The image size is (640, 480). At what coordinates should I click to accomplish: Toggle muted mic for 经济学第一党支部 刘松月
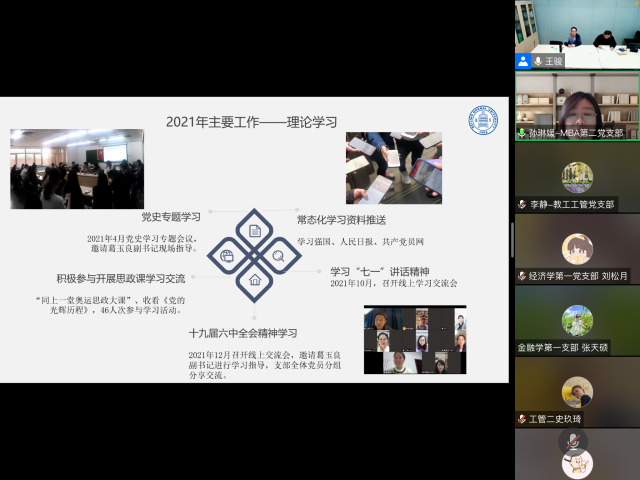pyautogui.click(x=522, y=276)
